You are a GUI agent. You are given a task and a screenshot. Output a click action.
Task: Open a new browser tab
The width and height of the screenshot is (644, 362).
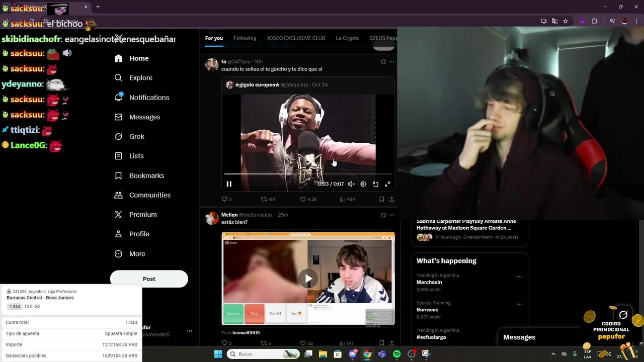pos(98,7)
